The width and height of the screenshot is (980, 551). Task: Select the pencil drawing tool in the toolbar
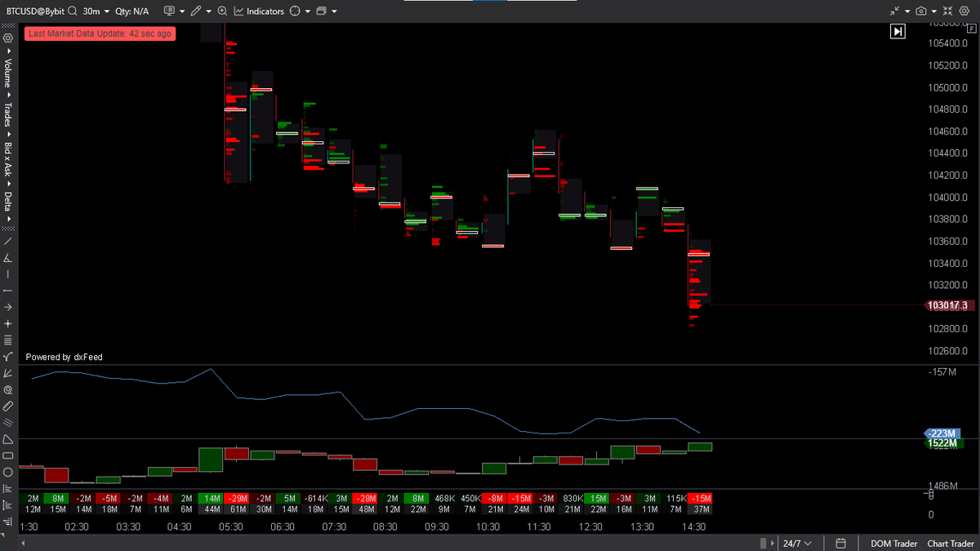(197, 11)
